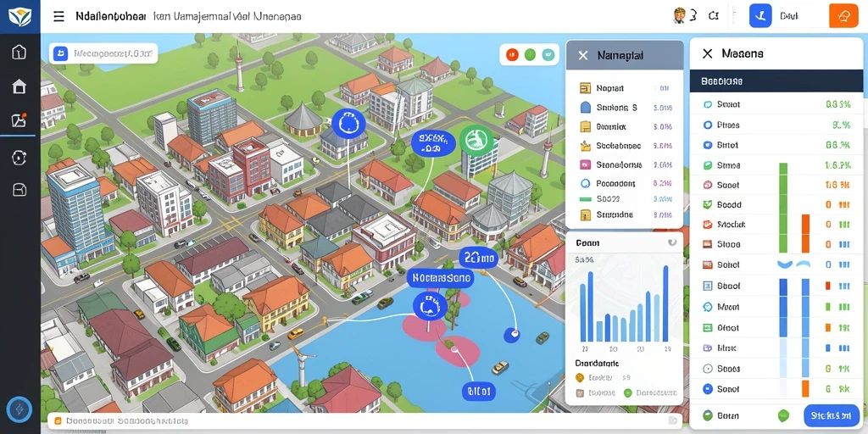Click the icon at the bottom bar's right end
868x434 pixels.
(672, 420)
